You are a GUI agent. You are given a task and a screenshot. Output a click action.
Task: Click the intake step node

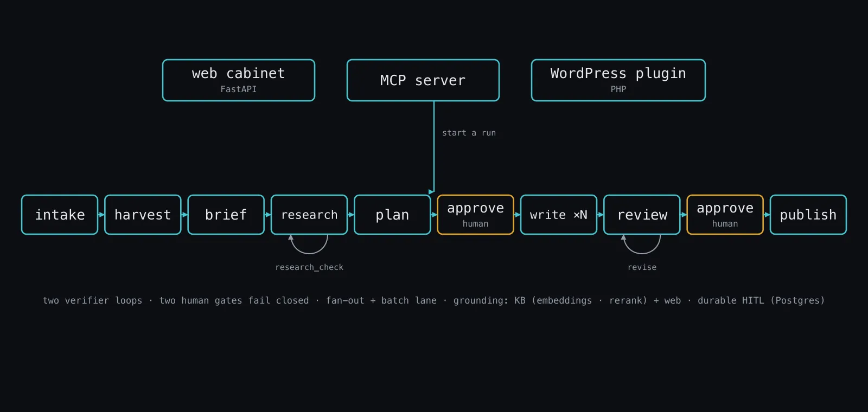tap(60, 215)
